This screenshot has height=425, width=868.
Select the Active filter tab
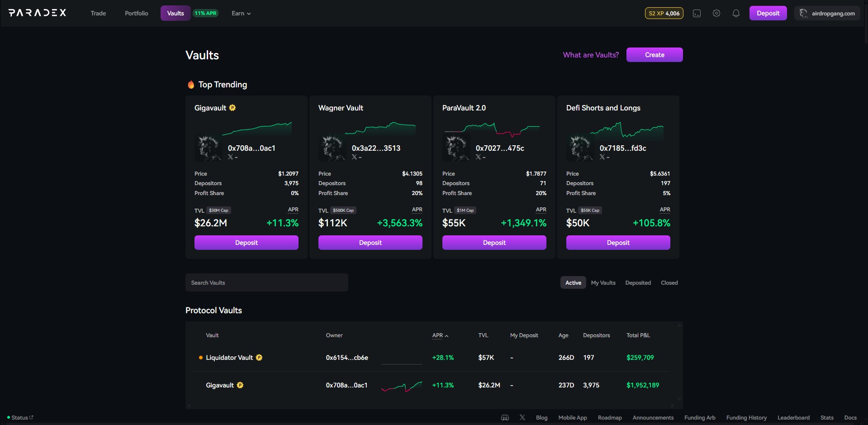pos(573,283)
